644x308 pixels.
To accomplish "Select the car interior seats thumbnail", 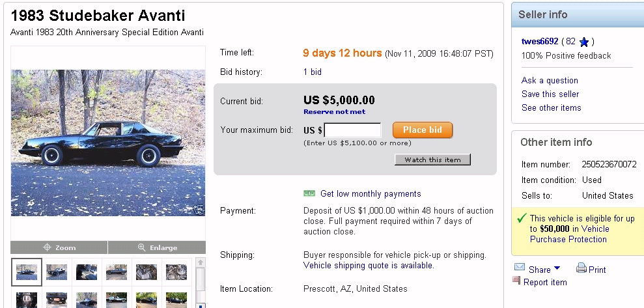I will (87, 272).
